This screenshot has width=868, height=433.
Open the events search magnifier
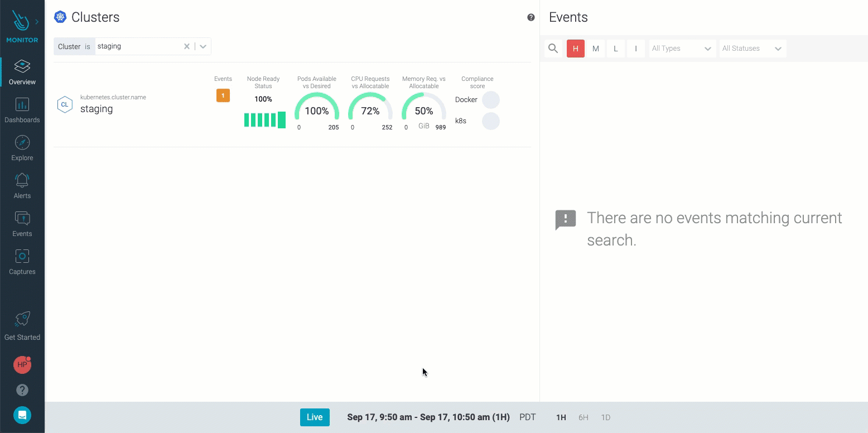(x=553, y=49)
